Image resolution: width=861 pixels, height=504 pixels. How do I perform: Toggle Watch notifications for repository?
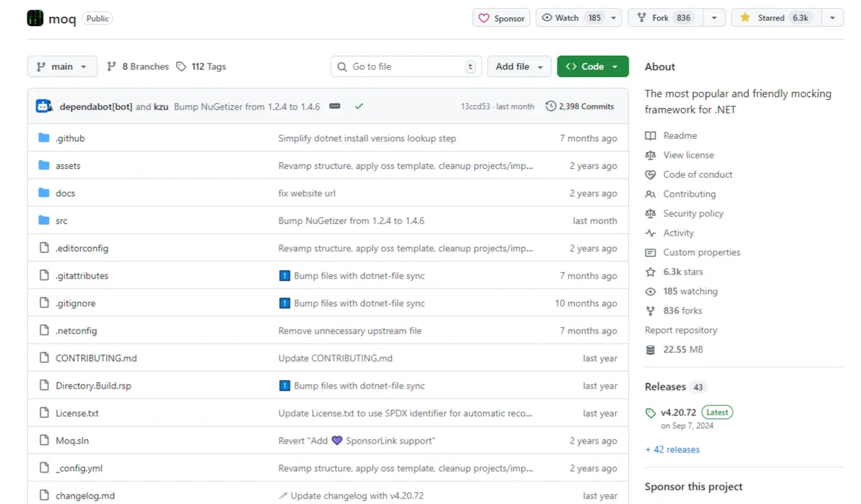[578, 18]
